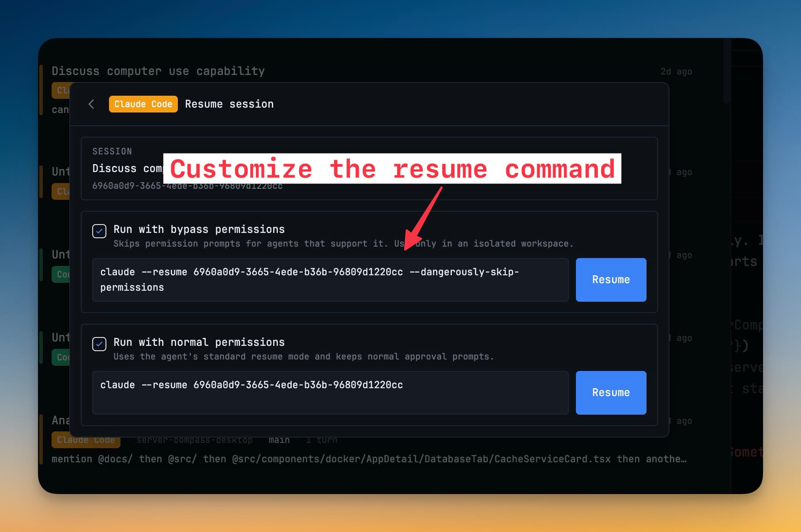
Task: Click the Claude Code badge in the dialog header
Action: coord(143,104)
